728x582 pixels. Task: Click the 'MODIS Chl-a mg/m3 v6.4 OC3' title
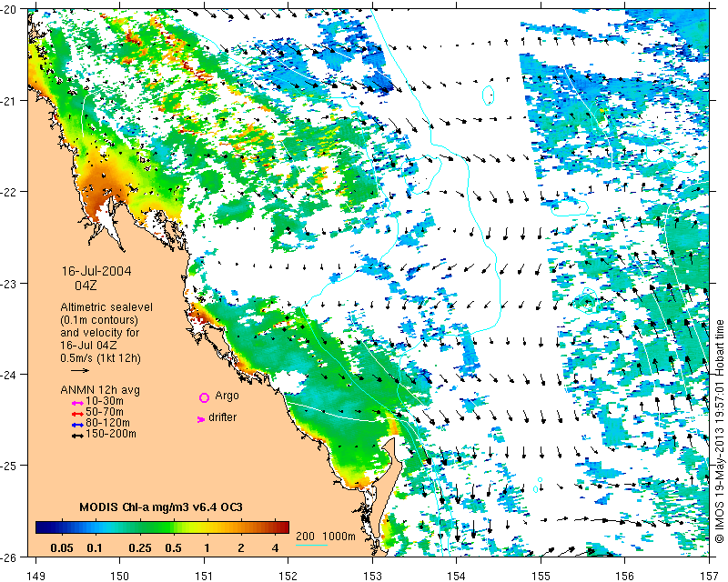pyautogui.click(x=161, y=507)
